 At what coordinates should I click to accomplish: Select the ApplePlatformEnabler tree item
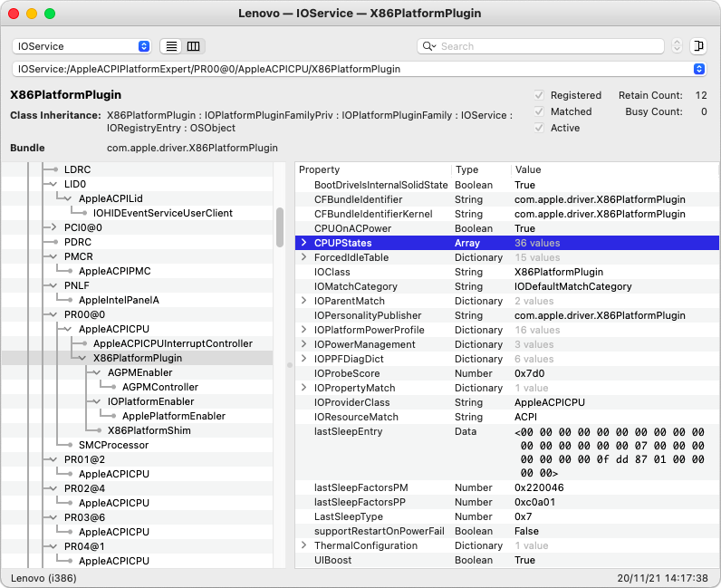[x=174, y=416]
